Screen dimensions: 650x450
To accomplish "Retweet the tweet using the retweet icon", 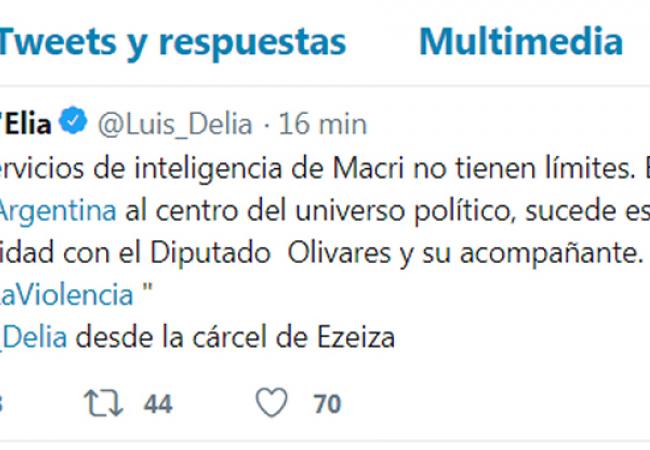I will (x=105, y=403).
